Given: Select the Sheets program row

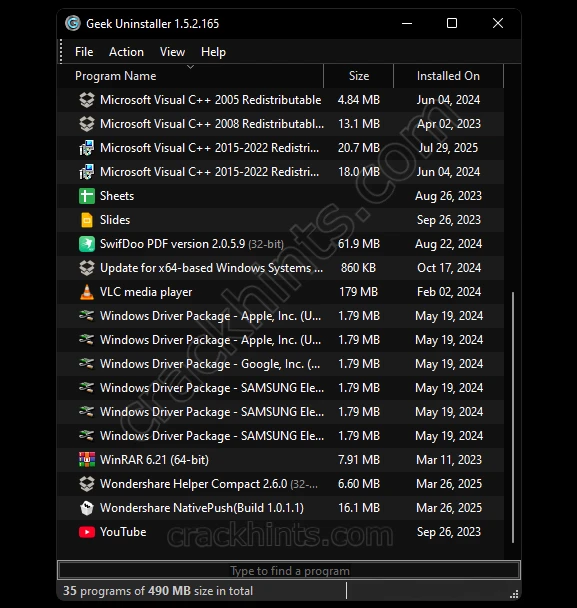Looking at the screenshot, I should pyautogui.click(x=281, y=196).
